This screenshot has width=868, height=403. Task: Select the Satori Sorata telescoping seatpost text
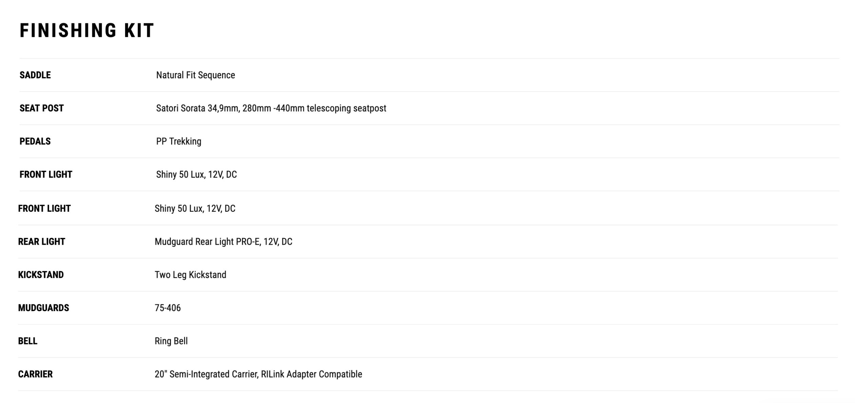tap(271, 108)
